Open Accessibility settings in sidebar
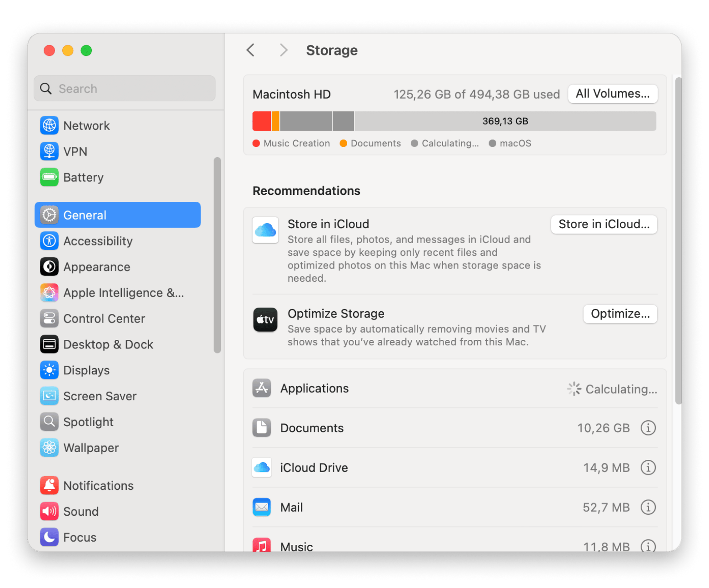 (98, 241)
